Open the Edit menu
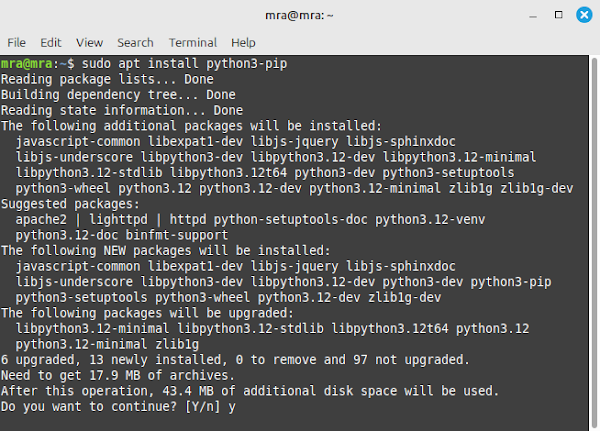The width and height of the screenshot is (600, 431). click(51, 42)
